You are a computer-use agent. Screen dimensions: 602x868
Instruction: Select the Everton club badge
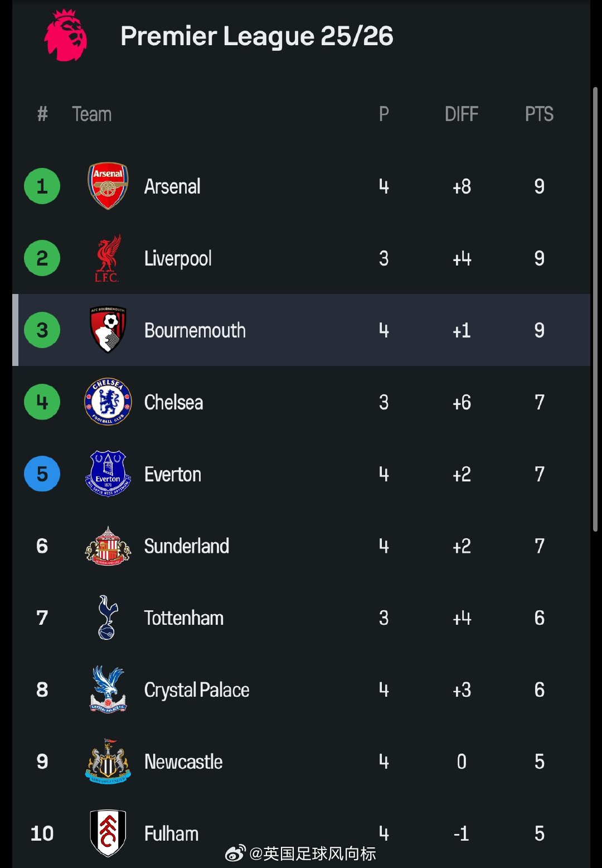coord(108,474)
